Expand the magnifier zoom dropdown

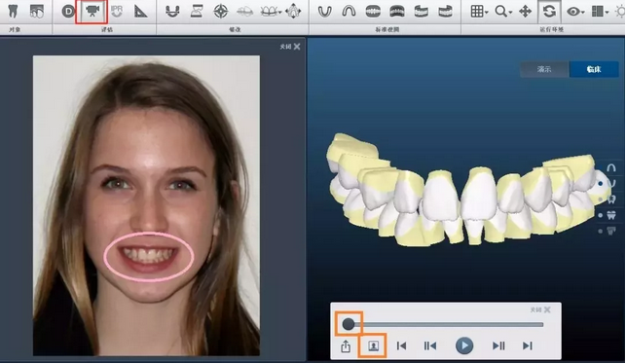click(x=503, y=12)
